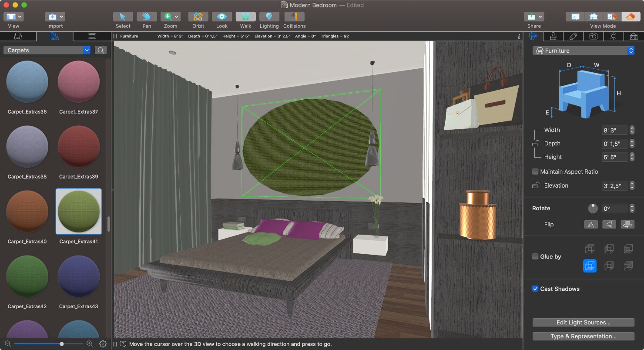Pick the Carpet_Extras39 red material
The image size is (644, 350).
click(x=79, y=147)
